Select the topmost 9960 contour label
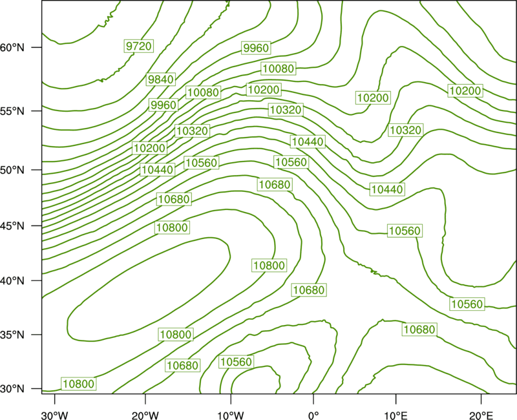 coord(256,48)
